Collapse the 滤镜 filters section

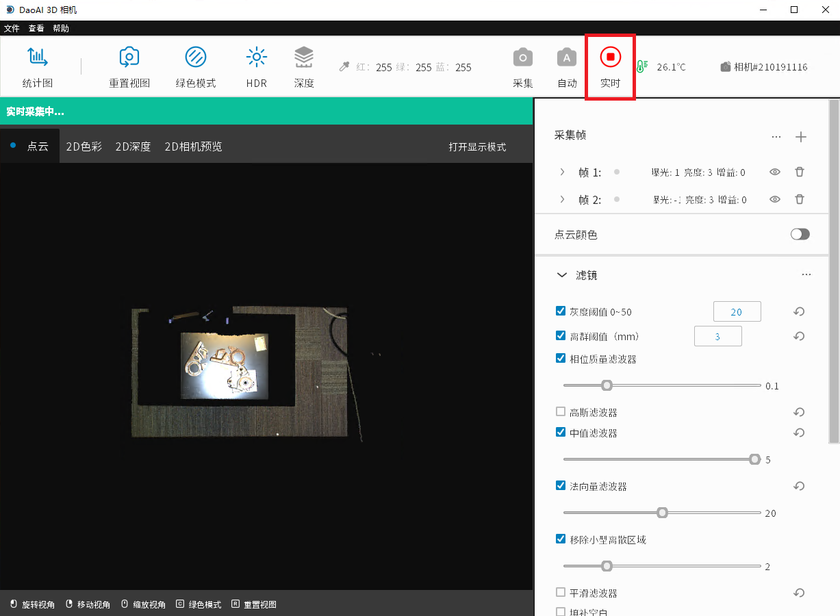pyautogui.click(x=562, y=275)
